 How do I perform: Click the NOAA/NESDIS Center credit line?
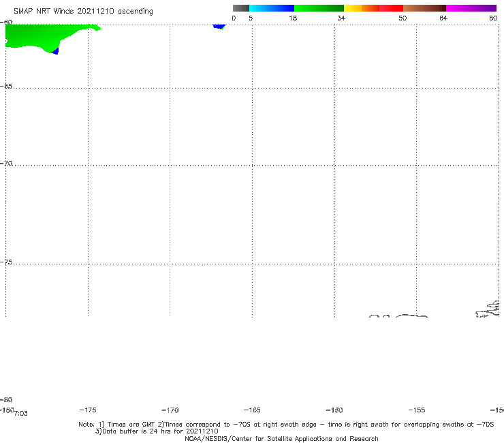click(281, 438)
